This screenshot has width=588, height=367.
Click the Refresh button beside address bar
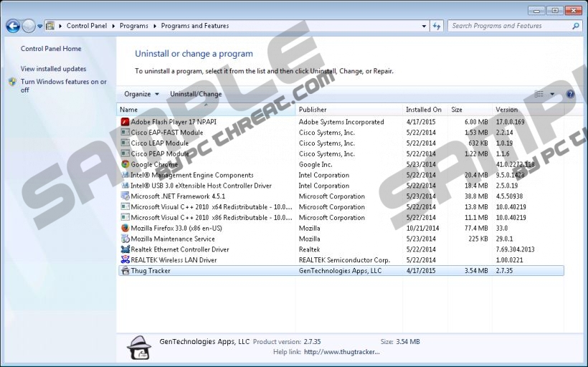point(437,27)
